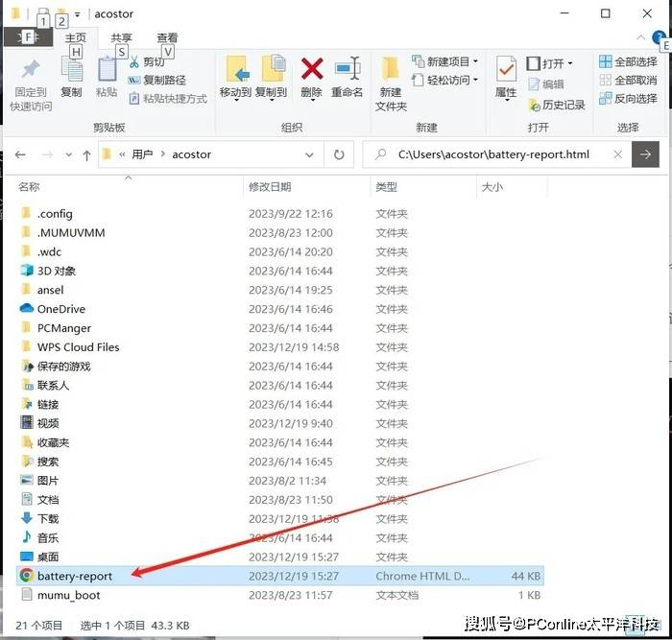This screenshot has width=672, height=640.
Task: Click the Copy icon in the ribbon
Action: (x=72, y=70)
